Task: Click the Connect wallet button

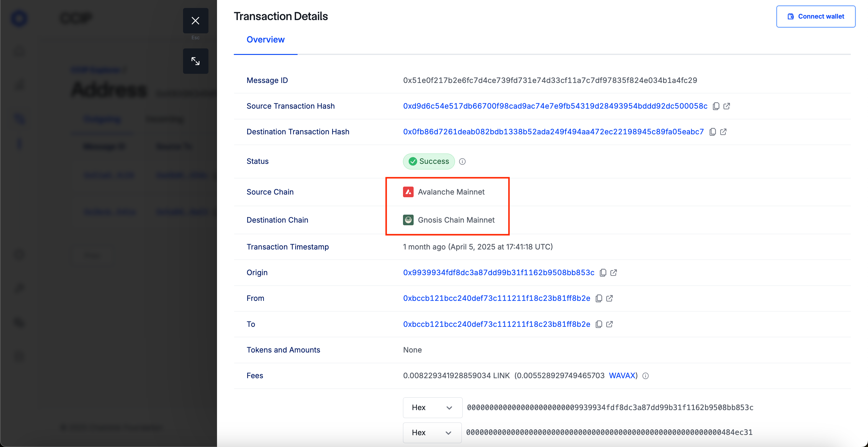Action: [x=815, y=17]
